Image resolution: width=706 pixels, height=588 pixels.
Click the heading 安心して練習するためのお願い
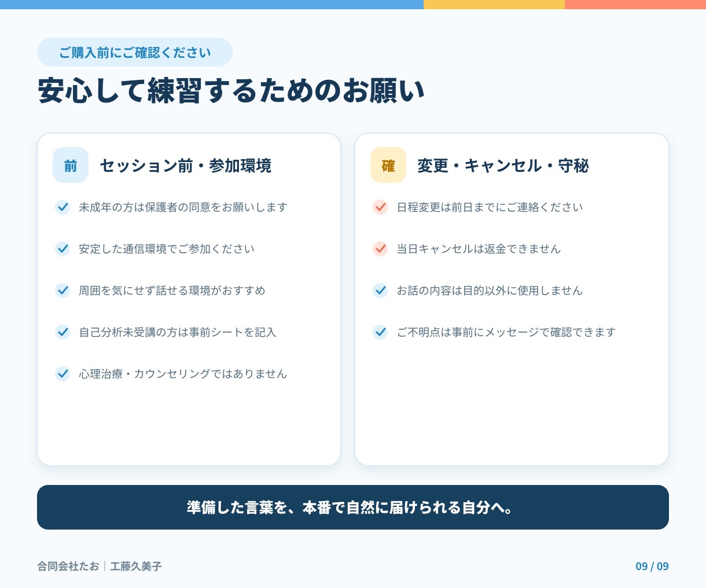231,91
